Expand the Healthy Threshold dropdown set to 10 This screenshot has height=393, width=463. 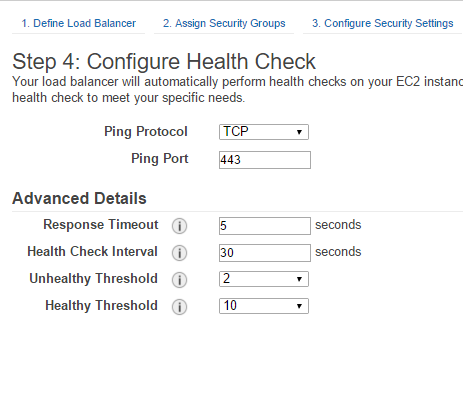click(x=264, y=306)
